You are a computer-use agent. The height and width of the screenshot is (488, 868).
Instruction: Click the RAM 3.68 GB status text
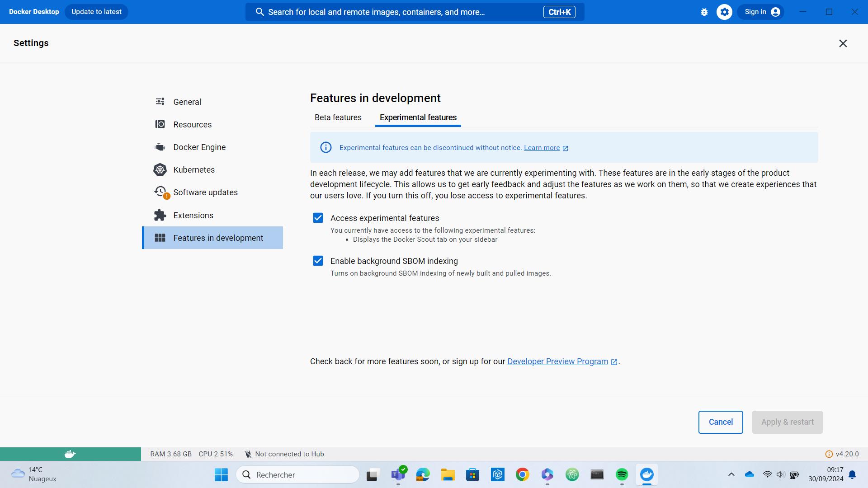point(171,454)
